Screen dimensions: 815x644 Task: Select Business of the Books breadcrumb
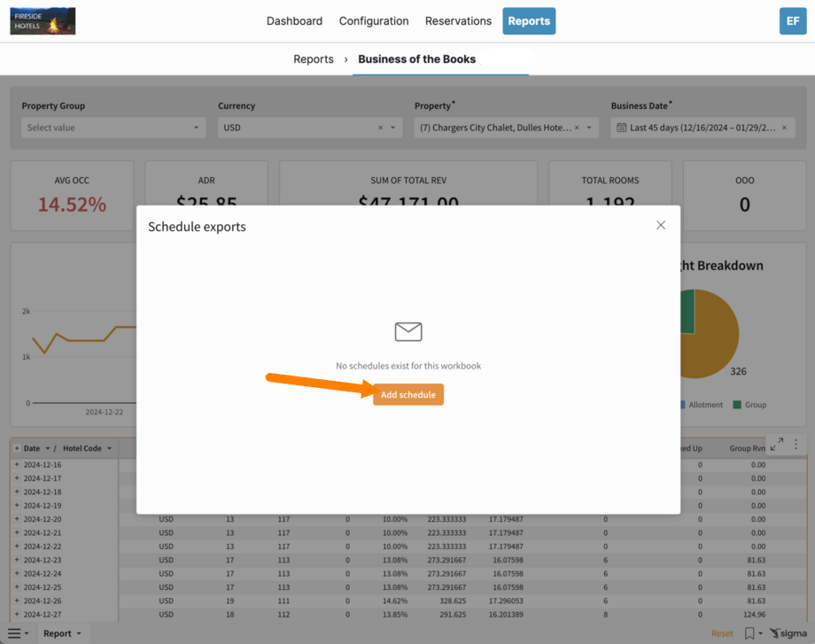click(417, 59)
